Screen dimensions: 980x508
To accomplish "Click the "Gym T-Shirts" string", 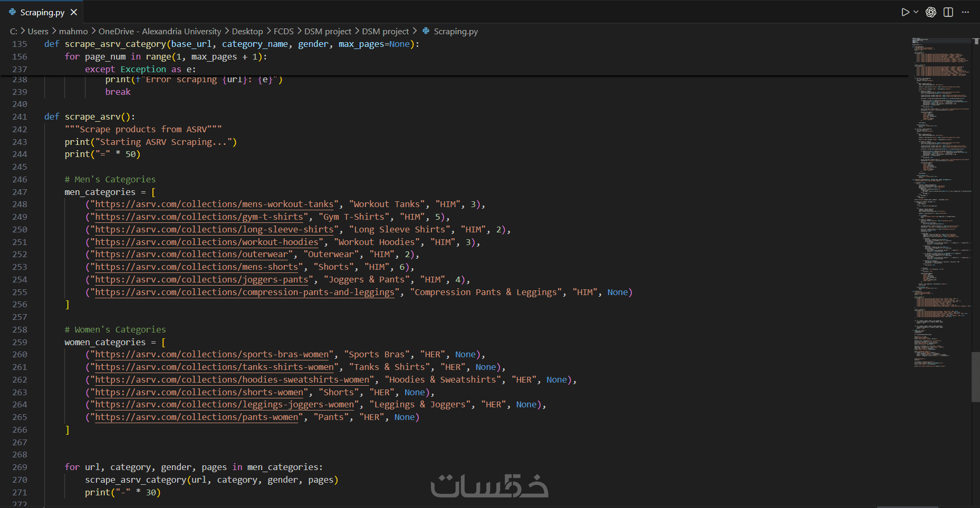I will (354, 217).
